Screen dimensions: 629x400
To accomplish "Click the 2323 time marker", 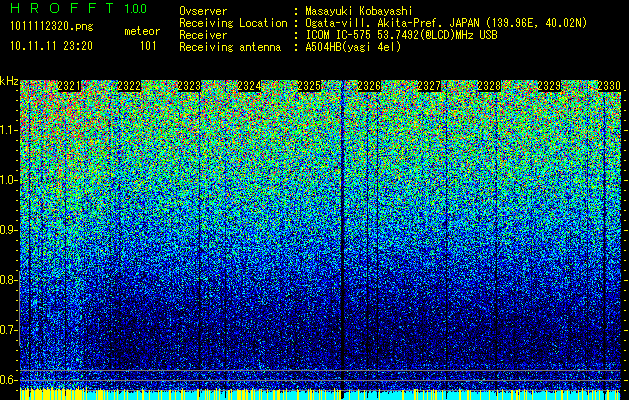I will pyautogui.click(x=189, y=86).
